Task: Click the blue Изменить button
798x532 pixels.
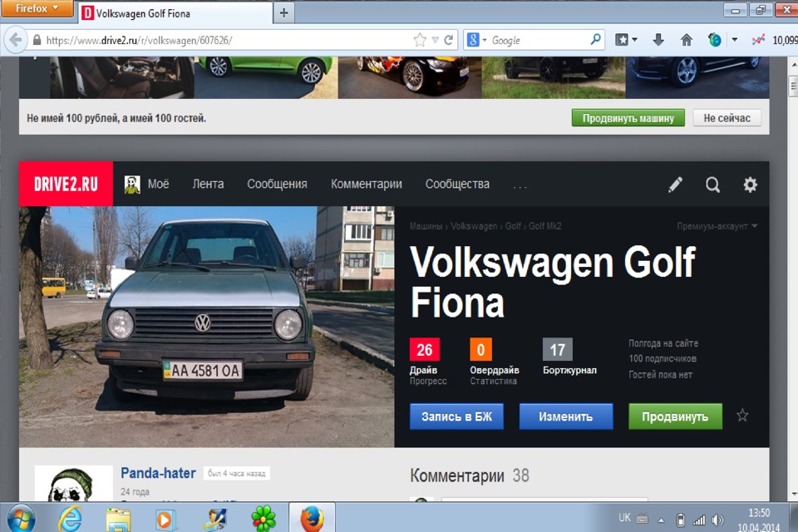Action: click(x=566, y=416)
